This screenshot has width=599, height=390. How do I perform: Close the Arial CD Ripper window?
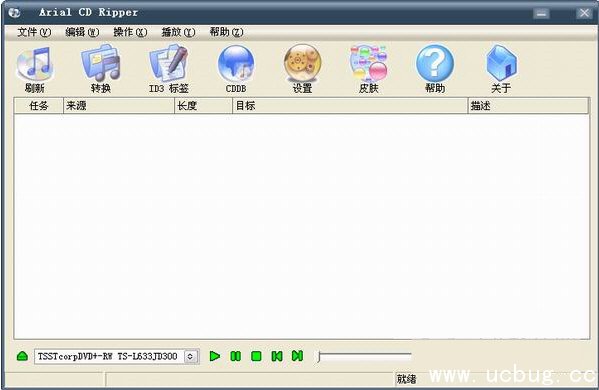pyautogui.click(x=584, y=13)
